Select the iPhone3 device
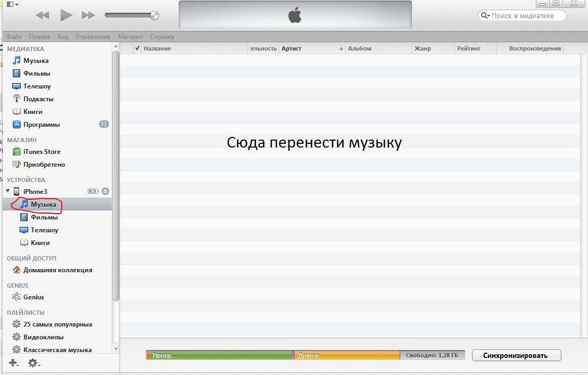The width and height of the screenshot is (588, 375). pyautogui.click(x=35, y=191)
